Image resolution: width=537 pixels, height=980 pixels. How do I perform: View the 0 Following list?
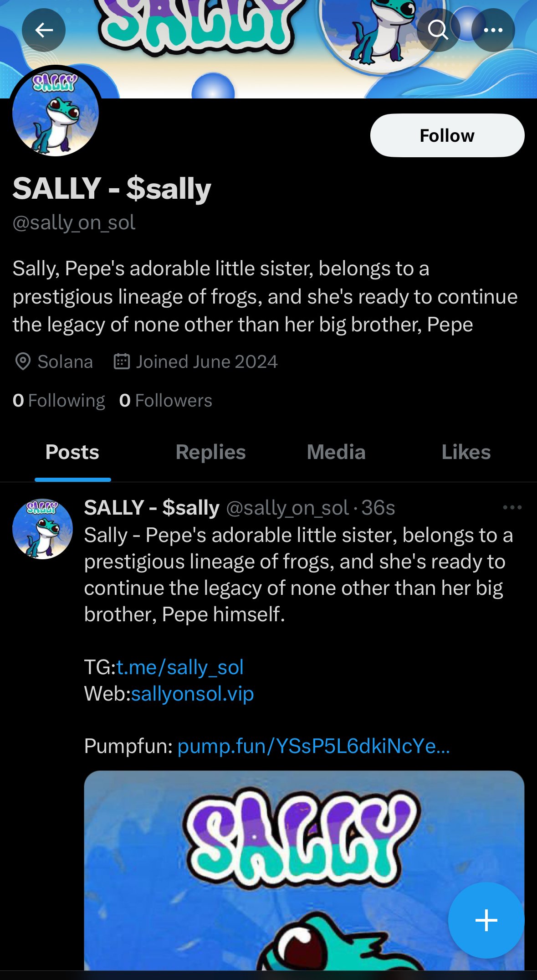point(59,401)
